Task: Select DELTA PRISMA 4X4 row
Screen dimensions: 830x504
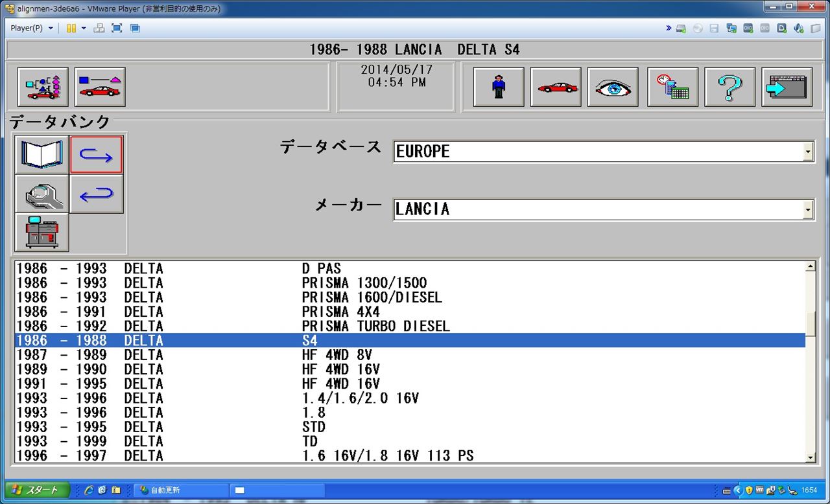Action: [x=410, y=312]
